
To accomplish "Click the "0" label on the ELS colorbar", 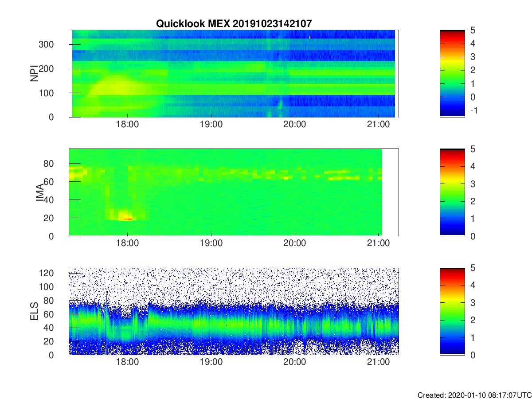I will click(x=473, y=355).
